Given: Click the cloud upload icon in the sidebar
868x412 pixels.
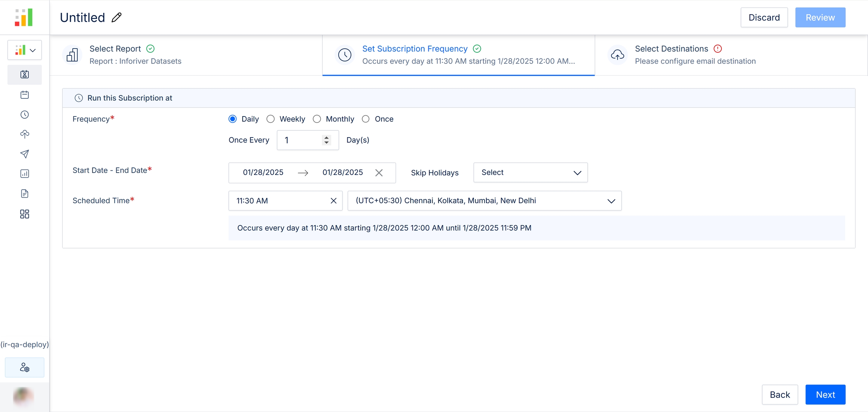Looking at the screenshot, I should [24, 134].
